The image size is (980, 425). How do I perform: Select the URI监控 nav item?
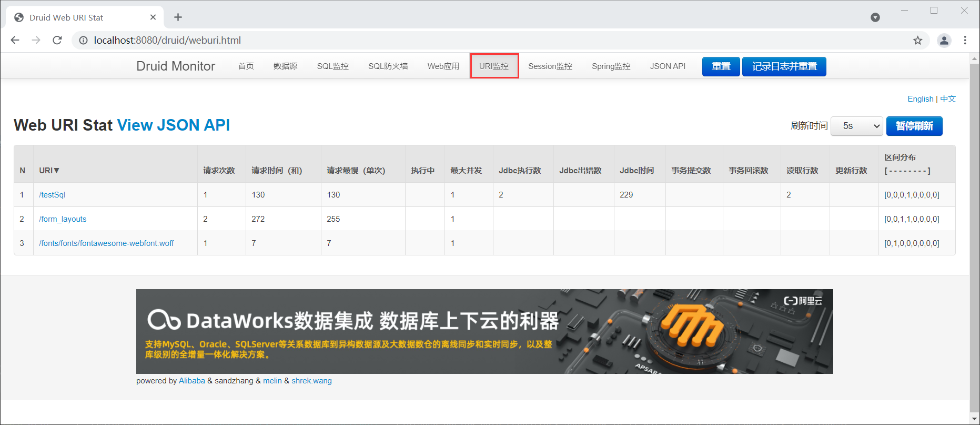click(x=494, y=66)
